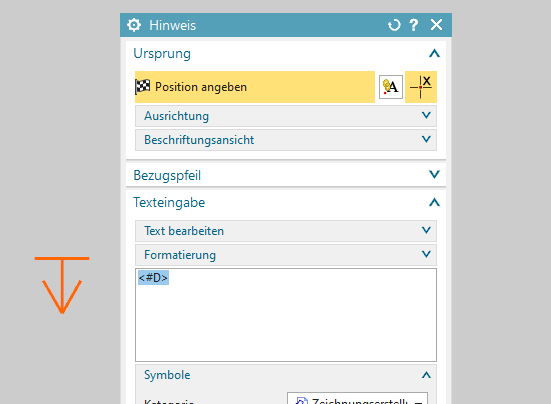Select the origin tool crosshair icon

[x=421, y=87]
